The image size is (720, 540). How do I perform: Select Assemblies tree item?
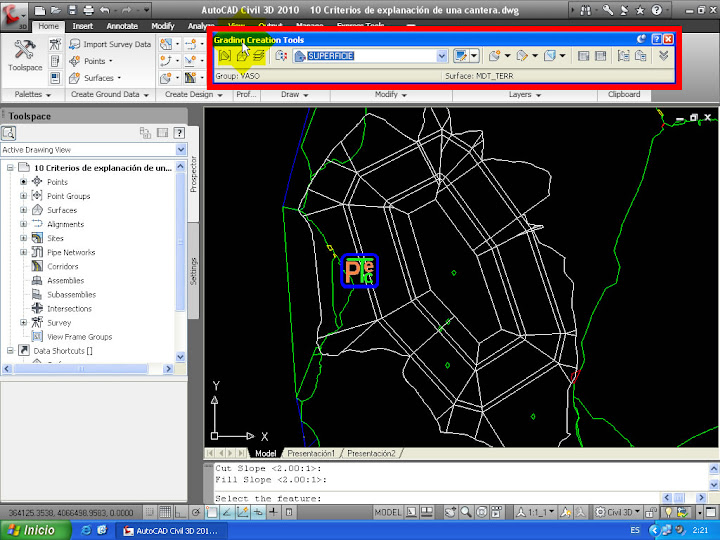[65, 281]
